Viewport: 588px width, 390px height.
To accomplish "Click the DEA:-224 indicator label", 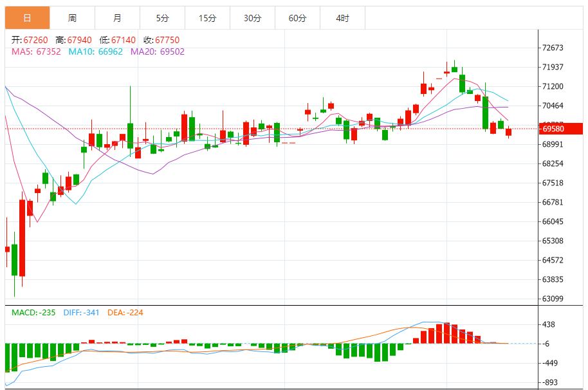I will tap(125, 313).
